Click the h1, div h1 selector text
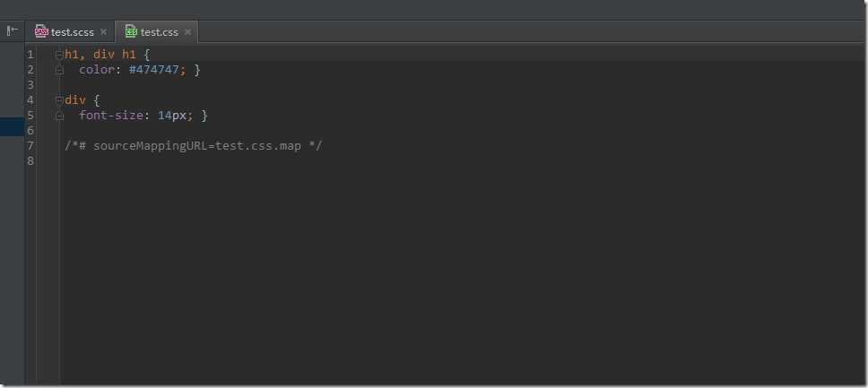Viewport: 868px width, 388px height. [100, 55]
